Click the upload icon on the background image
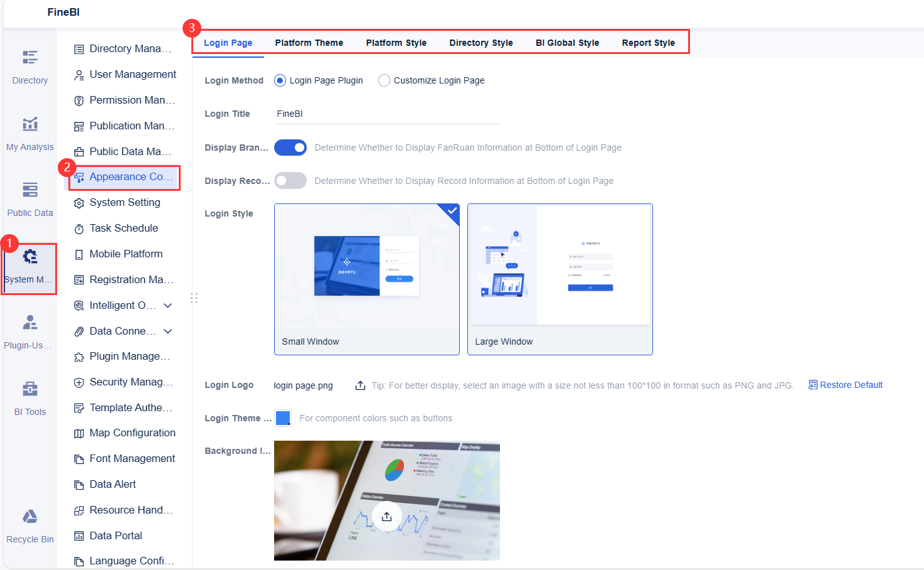This screenshot has width=924, height=570. (x=386, y=516)
